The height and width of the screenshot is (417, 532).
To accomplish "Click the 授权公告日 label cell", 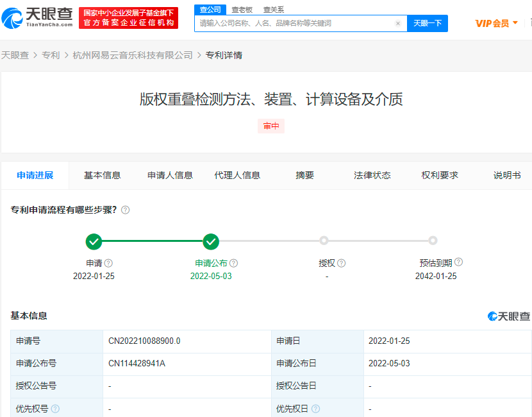I will pyautogui.click(x=317, y=386).
